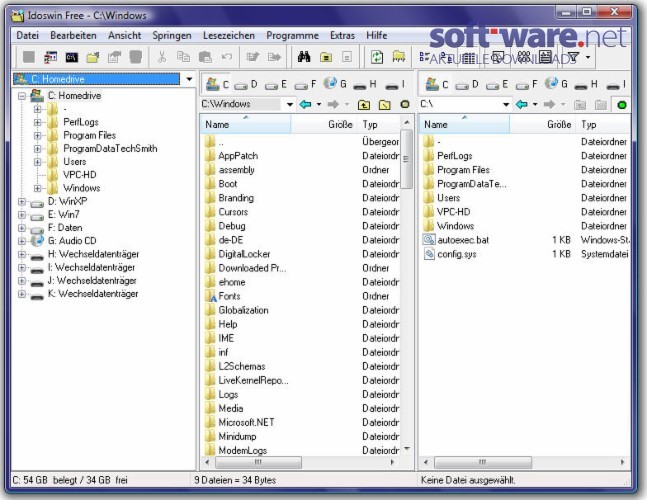The image size is (647, 500).
Task: Select config.sys in right pane
Action: pyautogui.click(x=456, y=254)
